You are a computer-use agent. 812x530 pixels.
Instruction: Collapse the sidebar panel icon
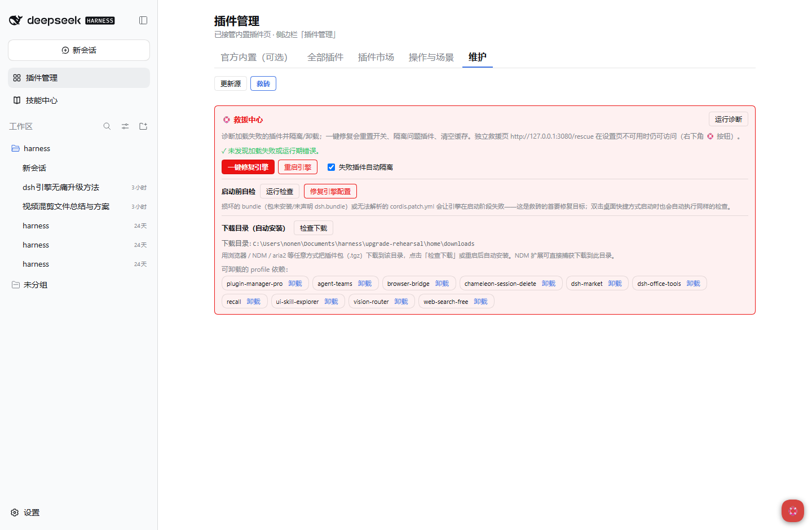point(143,20)
